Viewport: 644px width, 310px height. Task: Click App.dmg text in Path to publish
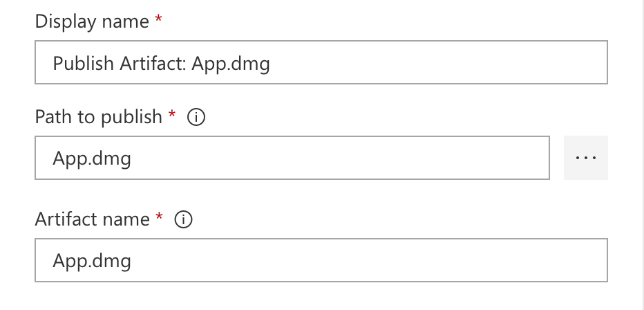[92, 160]
